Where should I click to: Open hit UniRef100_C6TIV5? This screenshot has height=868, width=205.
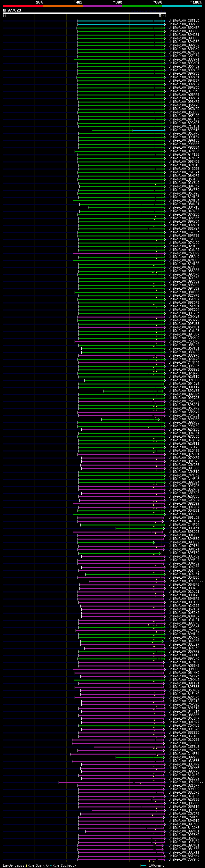(x=184, y=21)
